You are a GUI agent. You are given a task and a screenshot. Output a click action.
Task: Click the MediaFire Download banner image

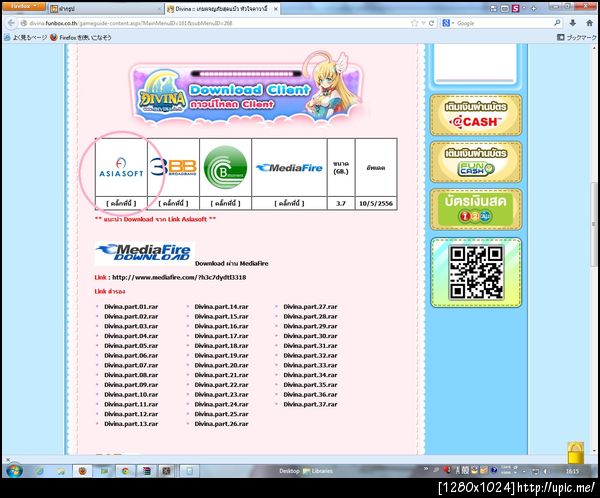(145, 253)
